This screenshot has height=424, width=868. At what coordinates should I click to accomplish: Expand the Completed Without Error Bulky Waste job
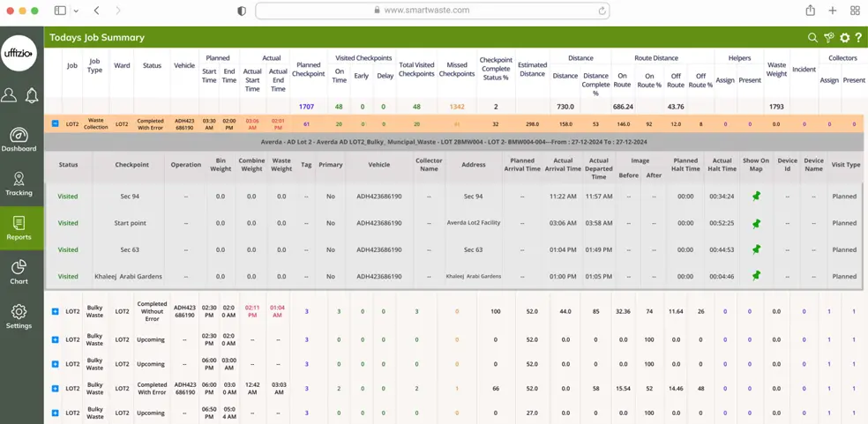55,312
